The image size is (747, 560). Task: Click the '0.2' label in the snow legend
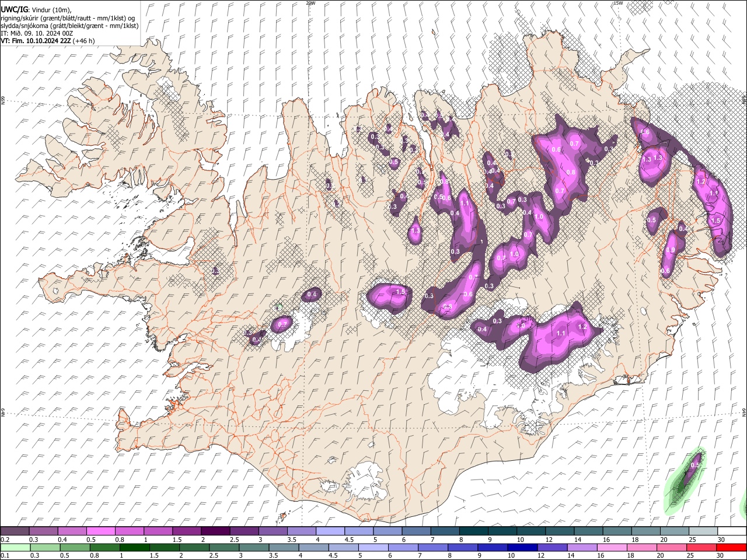5,540
